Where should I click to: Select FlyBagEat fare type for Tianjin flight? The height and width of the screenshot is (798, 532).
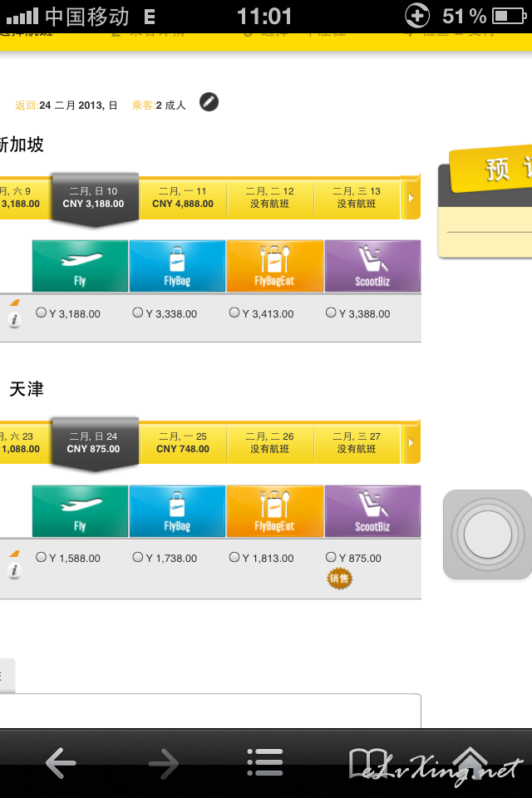click(x=275, y=511)
